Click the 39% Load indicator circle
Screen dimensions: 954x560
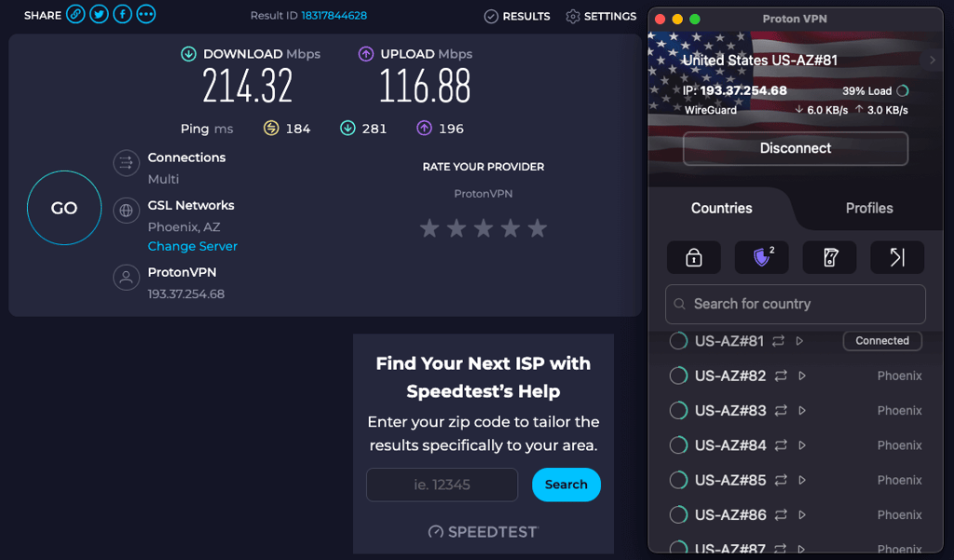(903, 90)
